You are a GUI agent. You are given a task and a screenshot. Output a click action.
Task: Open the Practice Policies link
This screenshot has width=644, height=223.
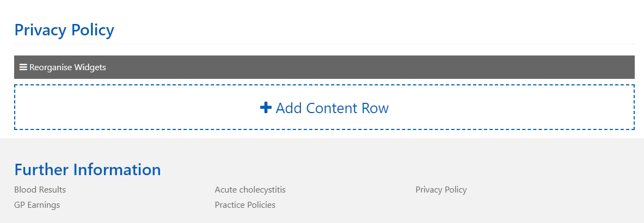tap(245, 205)
